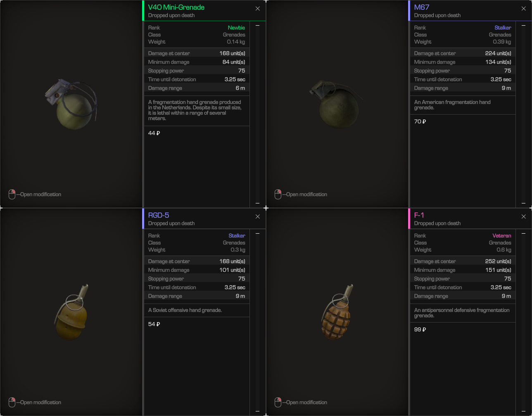Click the mouse icon in M67 panel
This screenshot has width=532, height=416.
(x=278, y=194)
